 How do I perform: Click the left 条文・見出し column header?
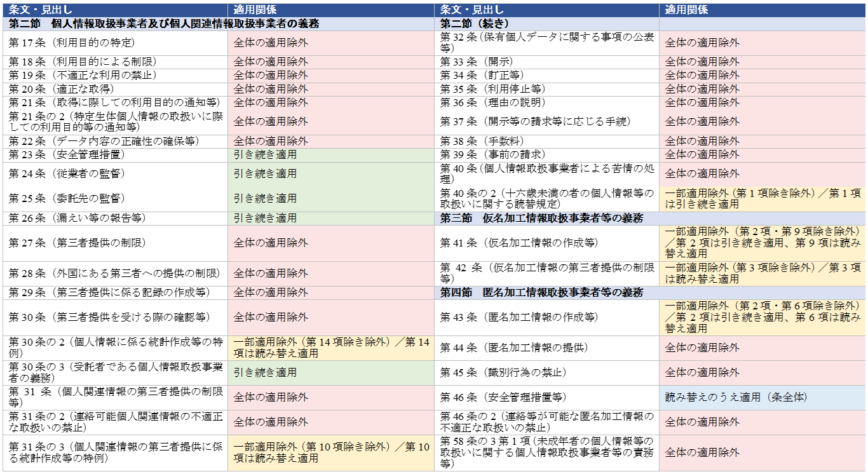pos(116,10)
